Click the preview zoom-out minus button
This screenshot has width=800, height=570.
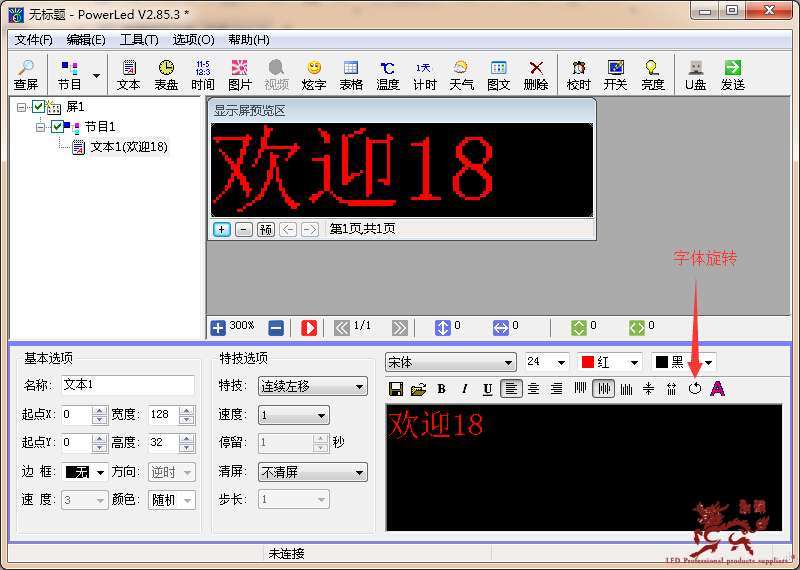243,230
